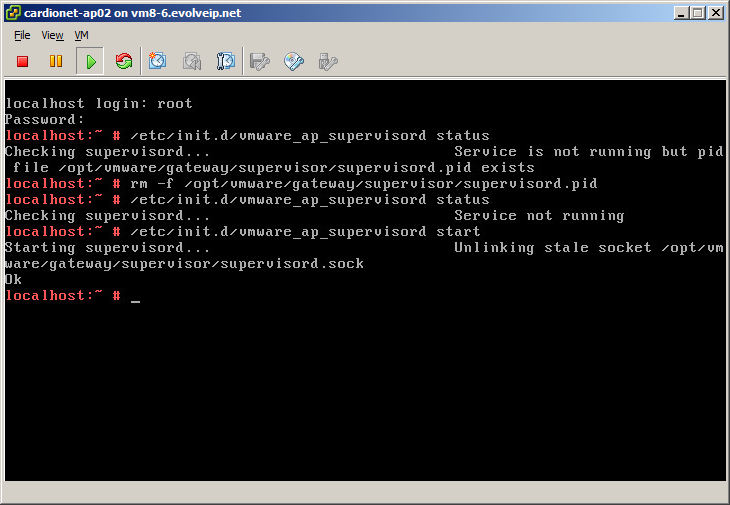Minimize the console window
Screen dimensions: 730x505
pyautogui.click(x=682, y=12)
